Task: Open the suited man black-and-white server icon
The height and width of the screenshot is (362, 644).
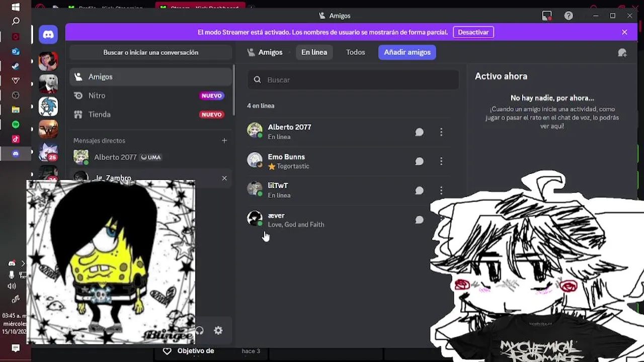Action: pyautogui.click(x=48, y=84)
